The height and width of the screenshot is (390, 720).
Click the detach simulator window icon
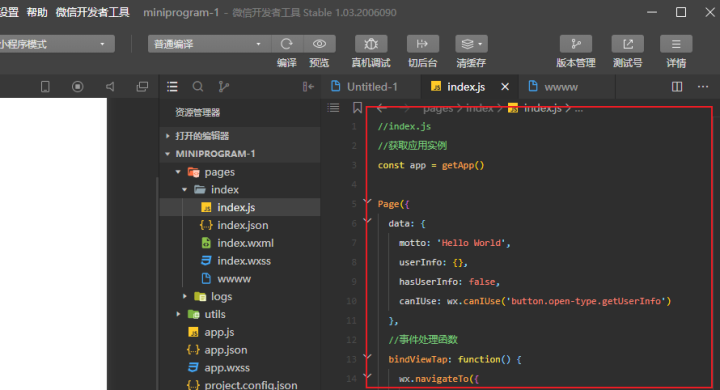(142, 86)
